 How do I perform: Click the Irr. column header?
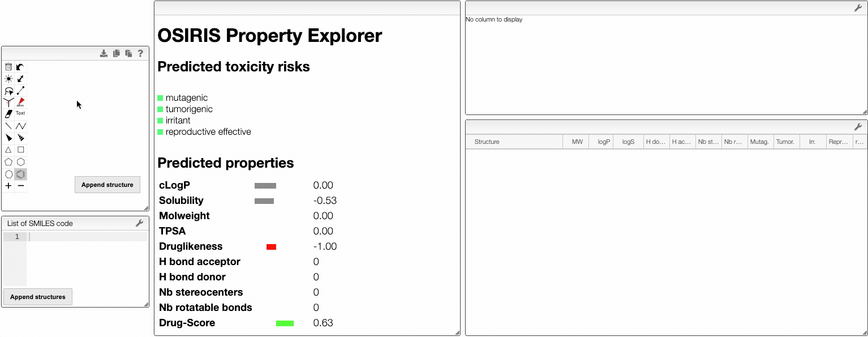point(813,142)
